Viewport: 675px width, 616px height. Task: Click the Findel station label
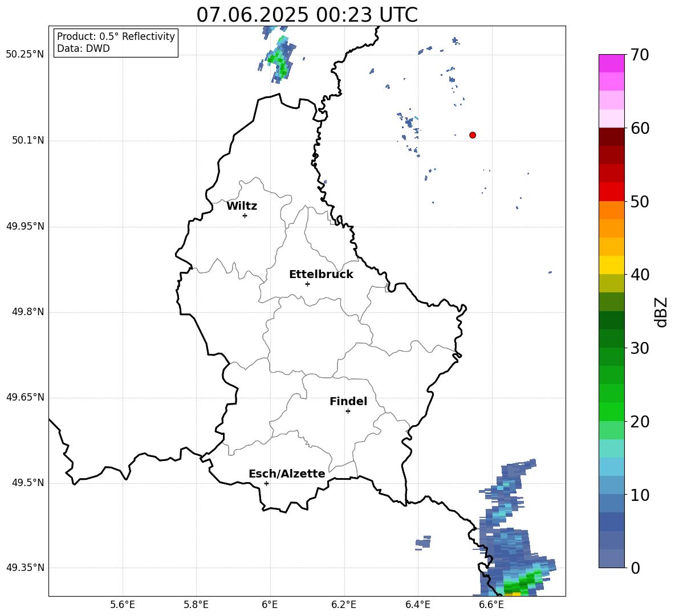[348, 401]
